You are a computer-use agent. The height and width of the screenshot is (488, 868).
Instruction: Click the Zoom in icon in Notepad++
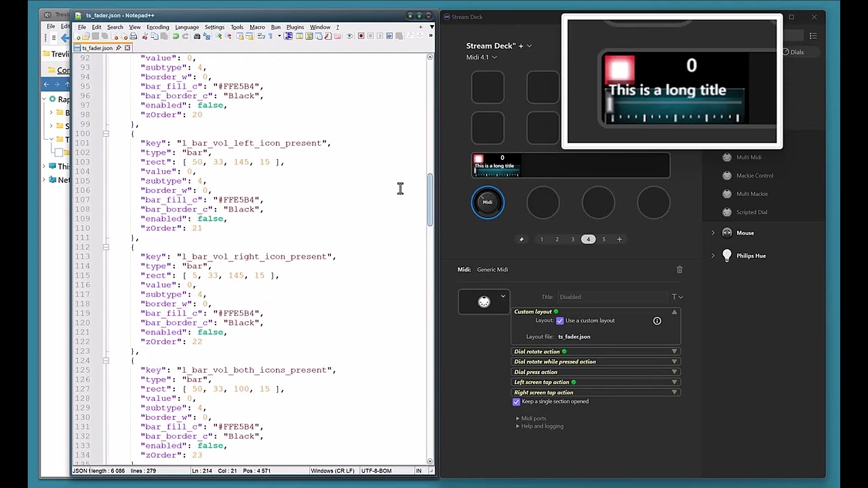point(218,36)
